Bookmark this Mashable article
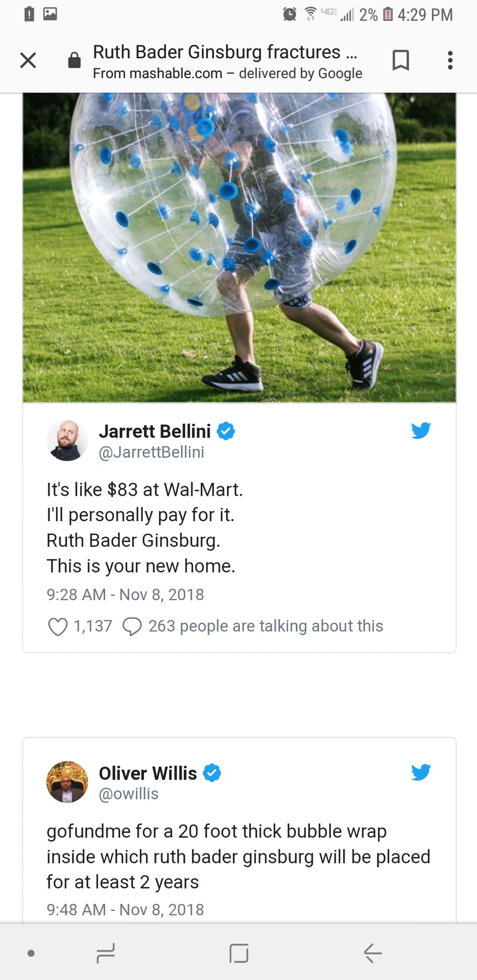This screenshot has height=980, width=477. pos(401,60)
